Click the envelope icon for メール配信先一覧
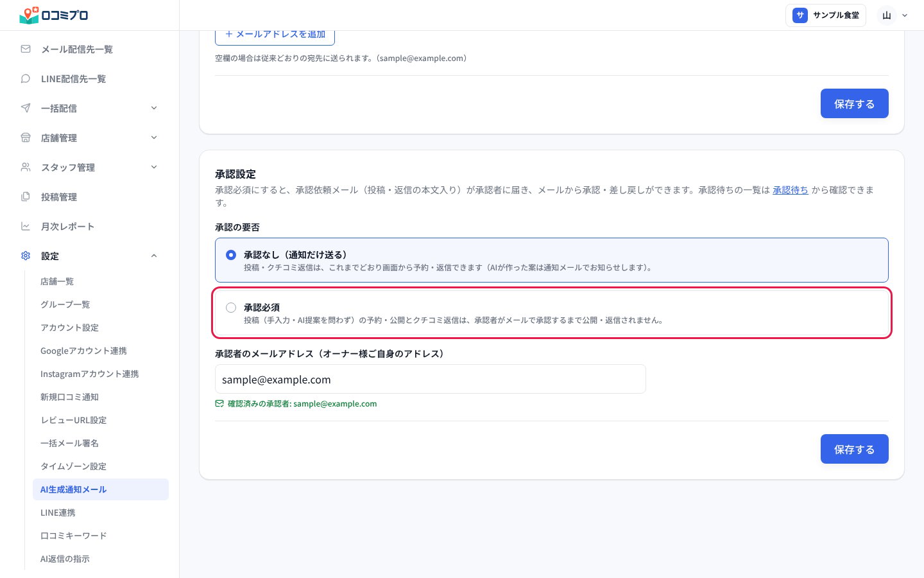 (26, 49)
